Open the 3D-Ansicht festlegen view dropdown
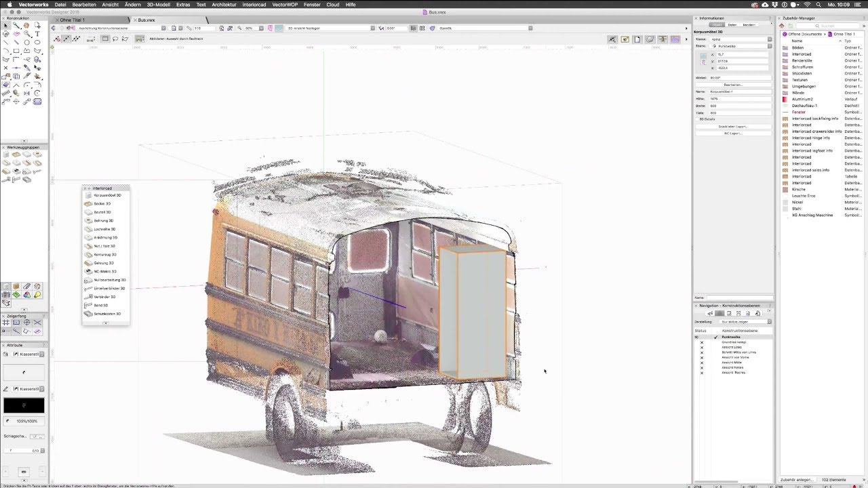Image resolution: width=868 pixels, height=488 pixels. [x=330, y=28]
